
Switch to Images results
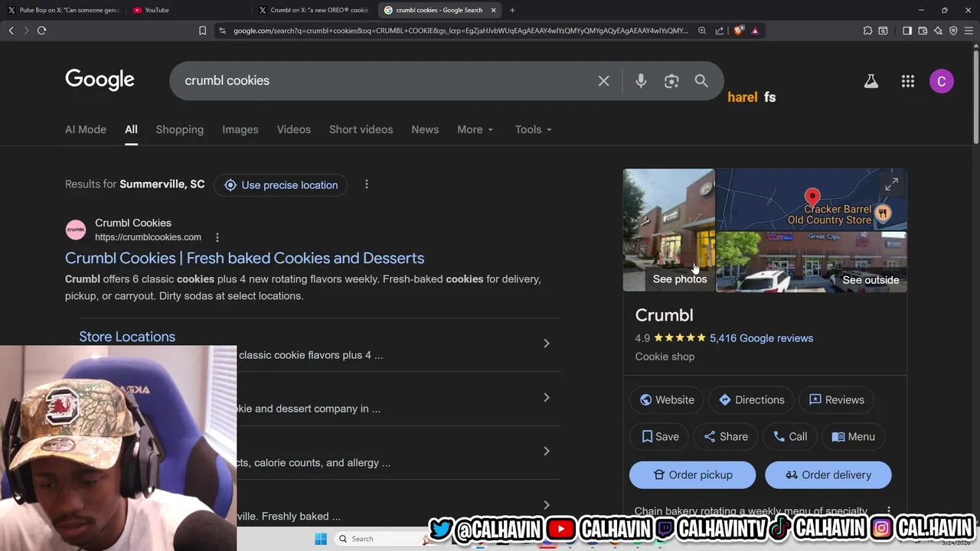pyautogui.click(x=240, y=129)
